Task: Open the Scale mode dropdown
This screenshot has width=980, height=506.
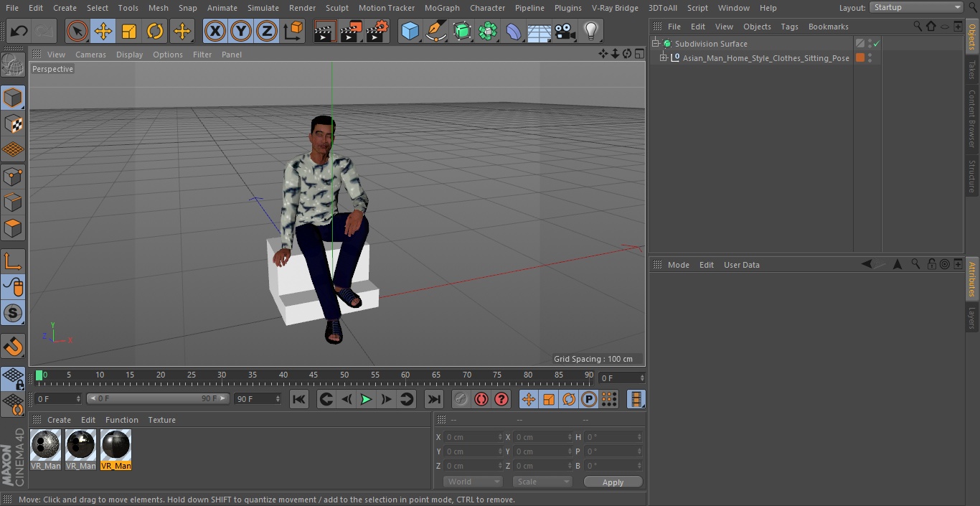Action: (542, 482)
